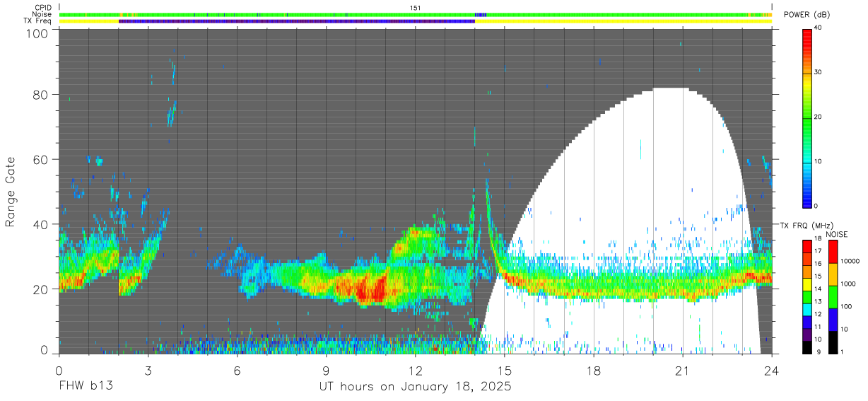
Task: Click the 20 tick on POWER colorbar
Action: [x=818, y=117]
